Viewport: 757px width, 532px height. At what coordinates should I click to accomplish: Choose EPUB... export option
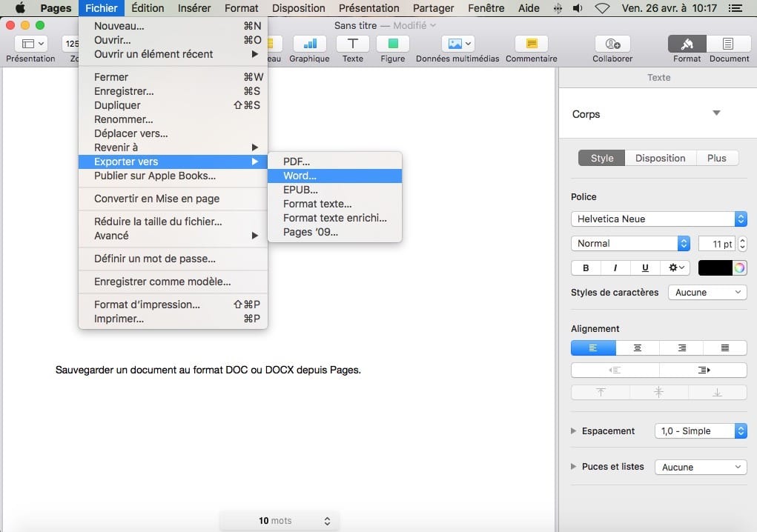pyautogui.click(x=334, y=190)
